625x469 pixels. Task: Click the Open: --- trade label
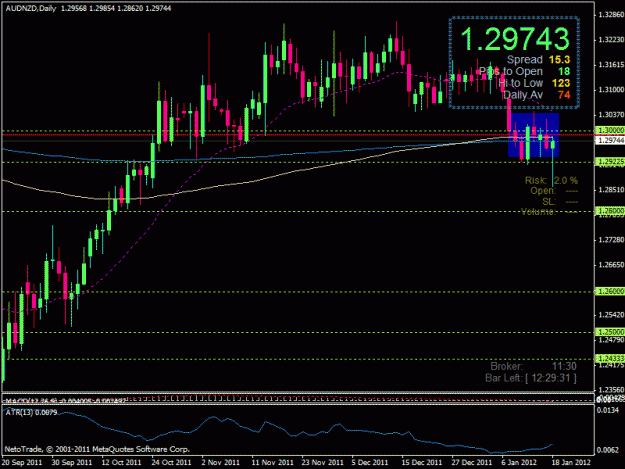click(x=554, y=191)
